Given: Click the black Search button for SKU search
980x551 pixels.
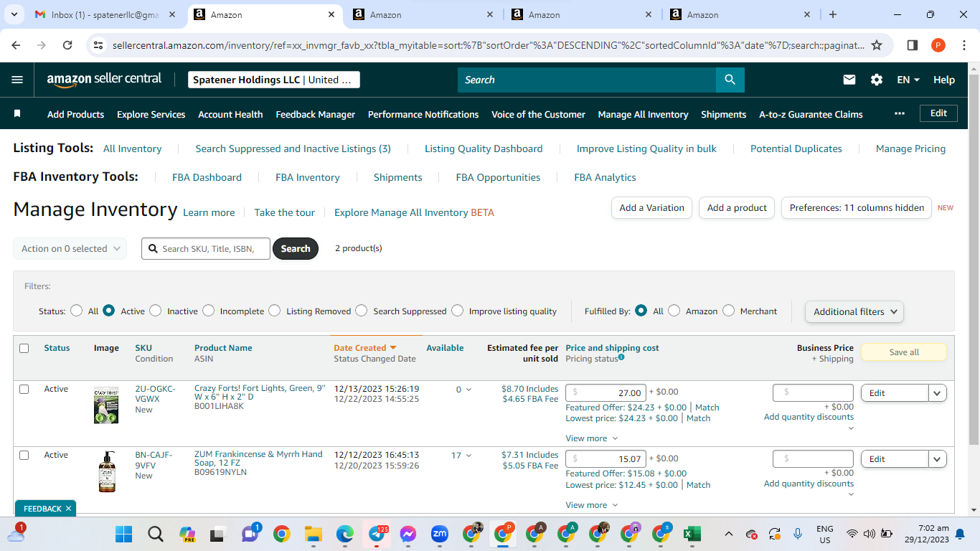Looking at the screenshot, I should coord(296,248).
